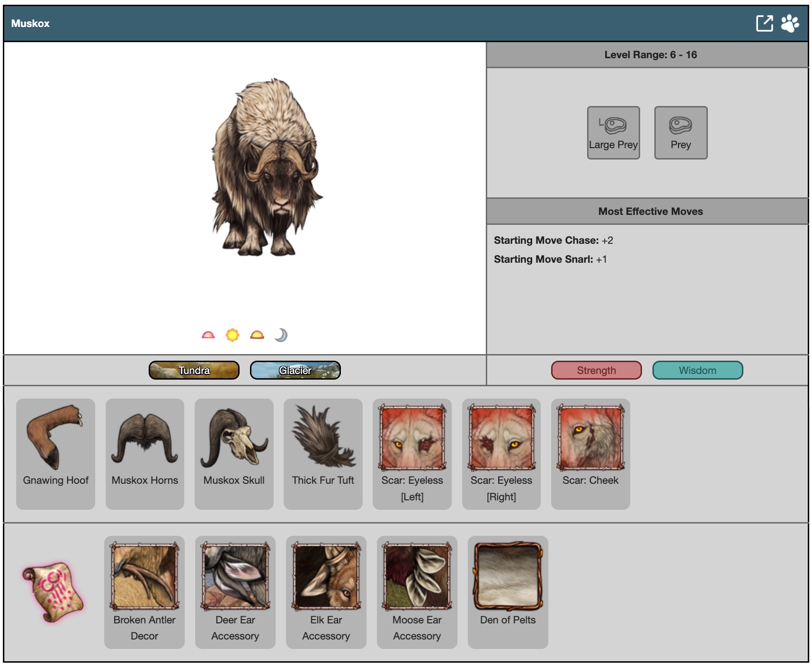This screenshot has width=812, height=666.
Task: Click the external link icon in header
Action: click(764, 23)
